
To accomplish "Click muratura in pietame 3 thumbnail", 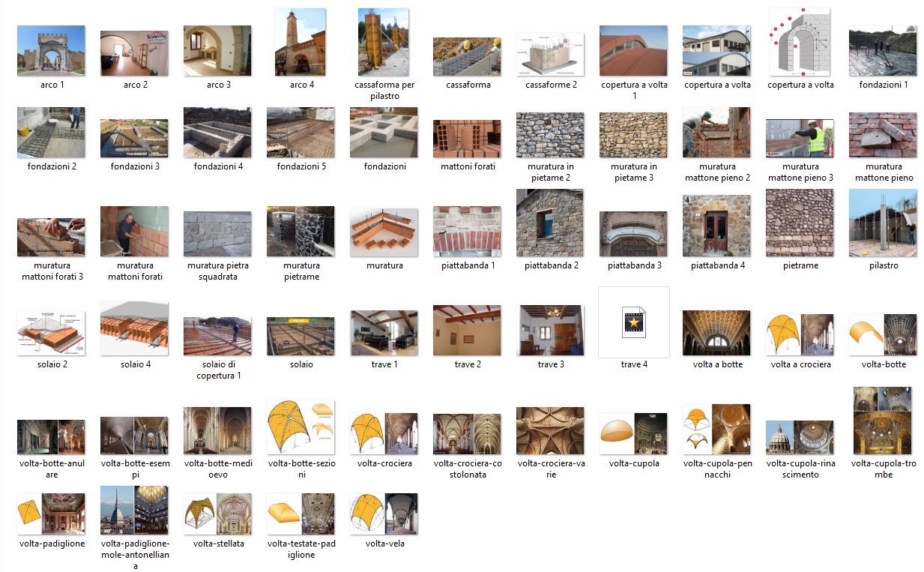I will (633, 136).
